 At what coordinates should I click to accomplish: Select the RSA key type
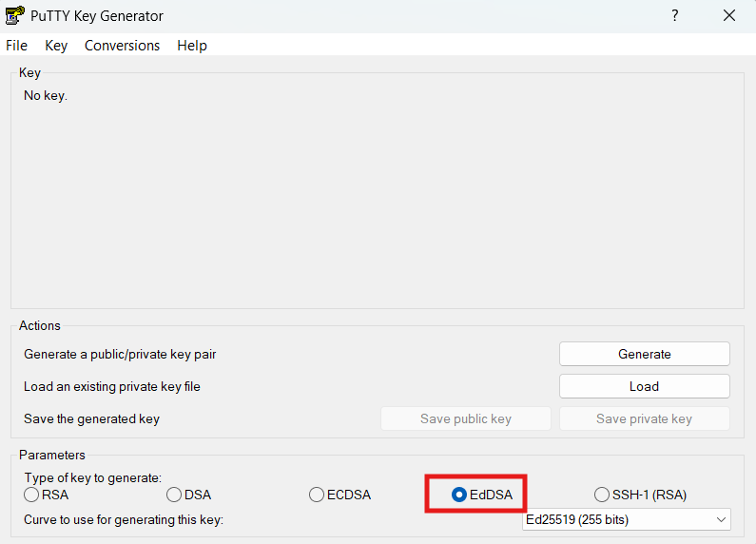click(x=47, y=495)
